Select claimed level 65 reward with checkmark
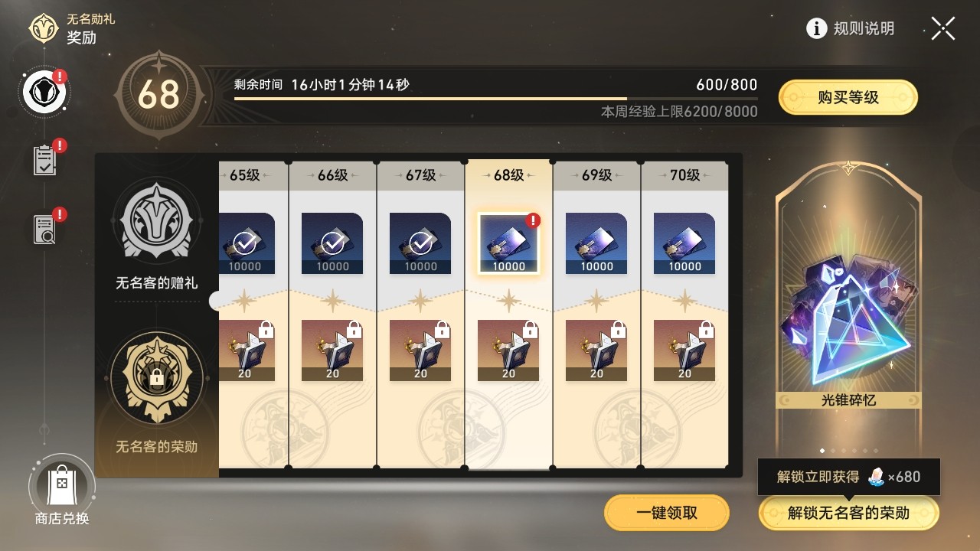 pyautogui.click(x=244, y=243)
